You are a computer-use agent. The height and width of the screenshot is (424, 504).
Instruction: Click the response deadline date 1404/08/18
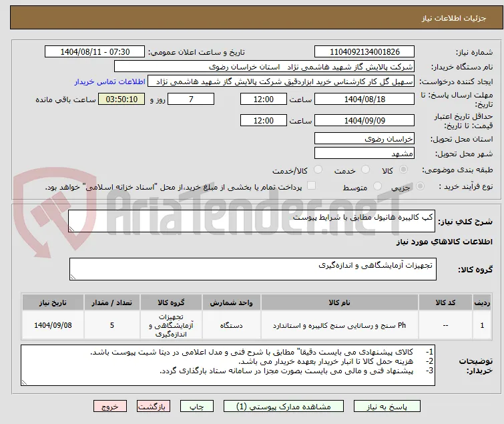pos(364,99)
